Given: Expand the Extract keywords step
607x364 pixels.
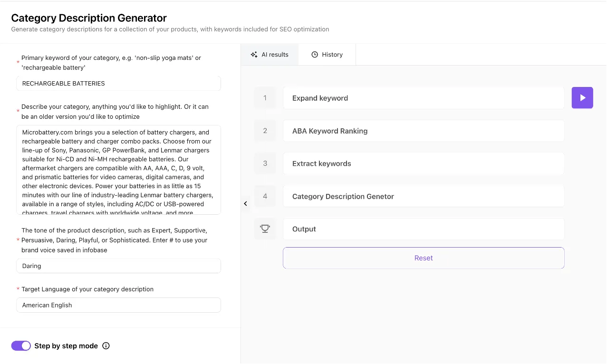Looking at the screenshot, I should pyautogui.click(x=423, y=163).
